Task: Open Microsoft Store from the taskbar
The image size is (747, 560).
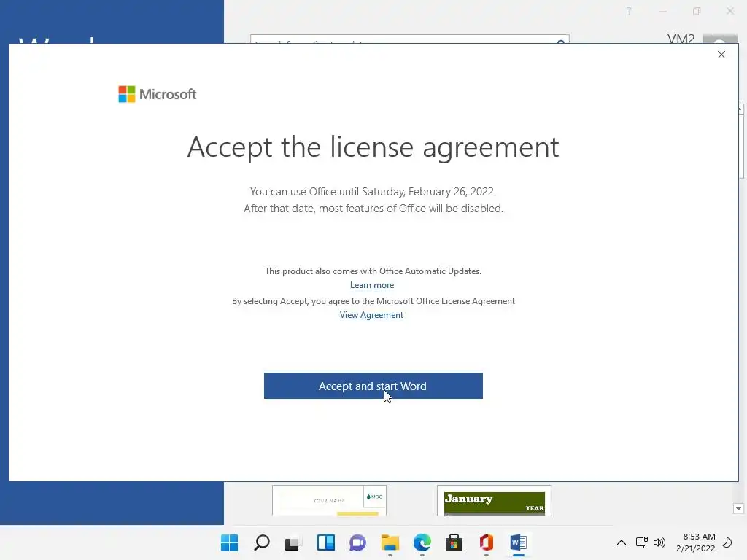Action: point(454,542)
